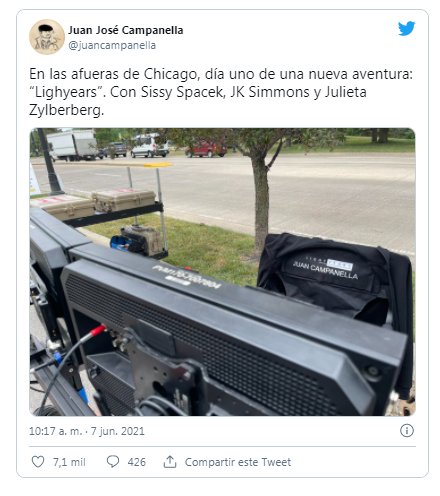Click the share upload arrow icon
The image size is (440, 496).
point(170,462)
